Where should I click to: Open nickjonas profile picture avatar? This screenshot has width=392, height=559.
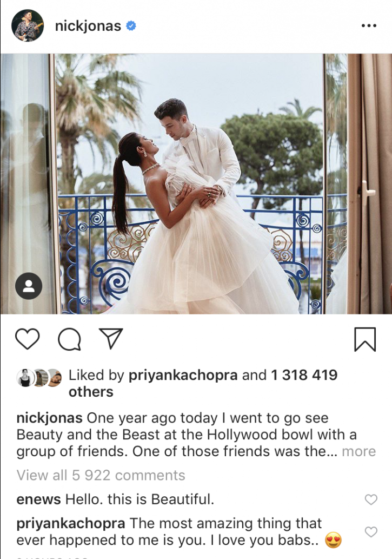click(x=28, y=25)
